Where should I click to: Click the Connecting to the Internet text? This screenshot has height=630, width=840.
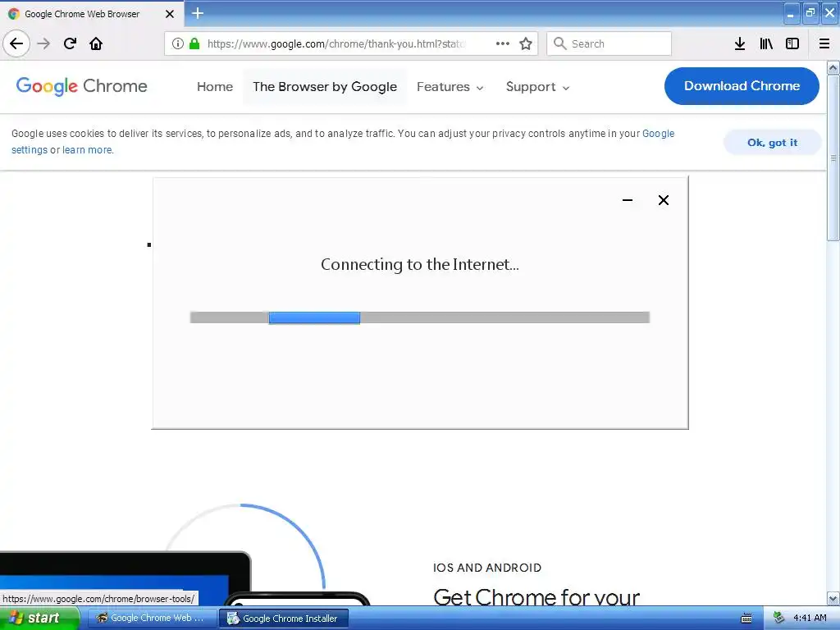coord(419,264)
